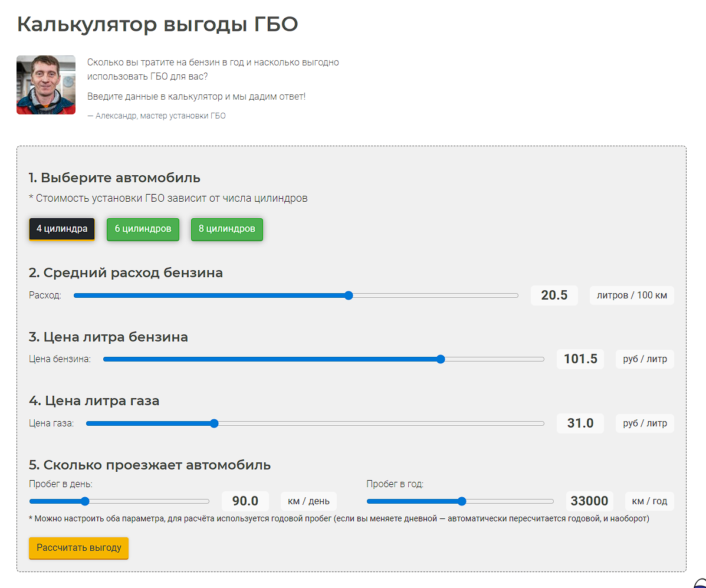Select the gas price field showing 31.0

[x=580, y=423]
